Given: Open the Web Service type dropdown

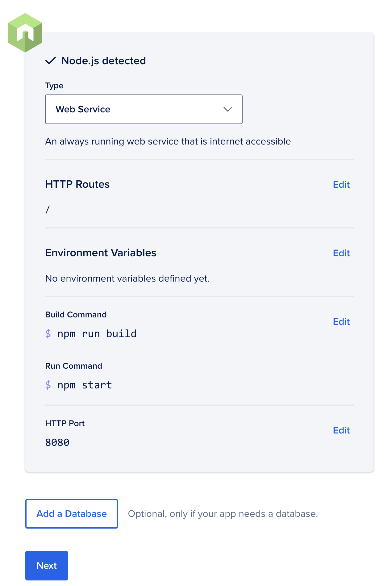Looking at the screenshot, I should pos(144,109).
